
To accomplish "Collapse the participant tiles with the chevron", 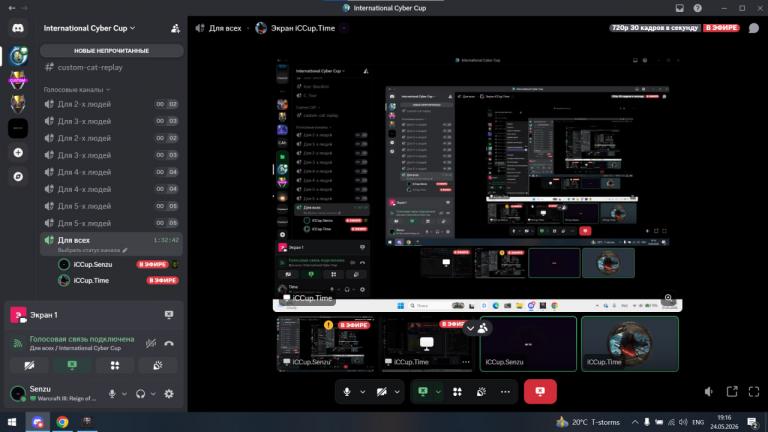I will (470, 328).
